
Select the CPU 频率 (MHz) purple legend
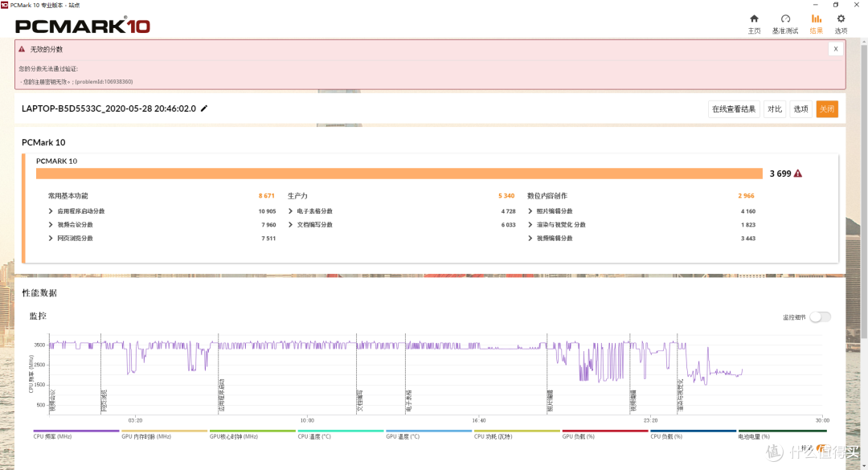76,435
